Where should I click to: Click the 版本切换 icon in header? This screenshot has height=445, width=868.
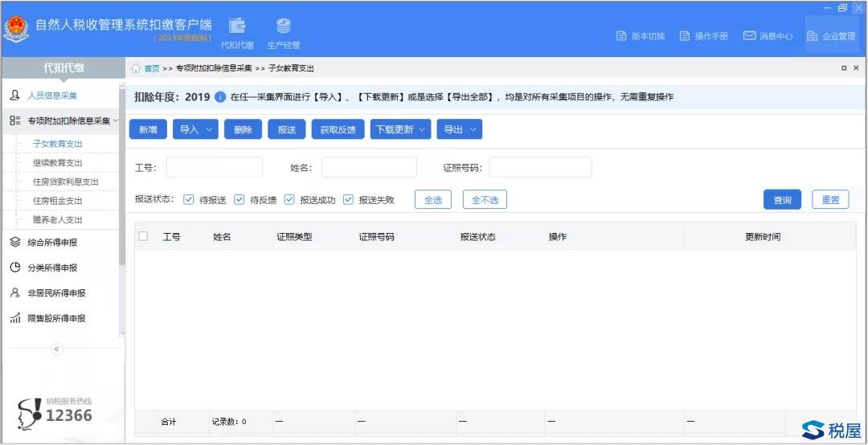tap(621, 36)
